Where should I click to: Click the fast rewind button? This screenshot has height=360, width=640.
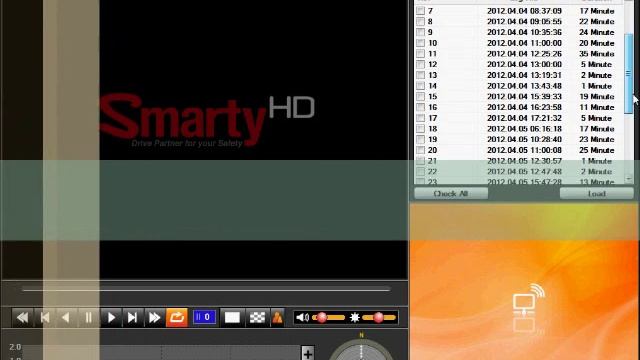pos(22,318)
